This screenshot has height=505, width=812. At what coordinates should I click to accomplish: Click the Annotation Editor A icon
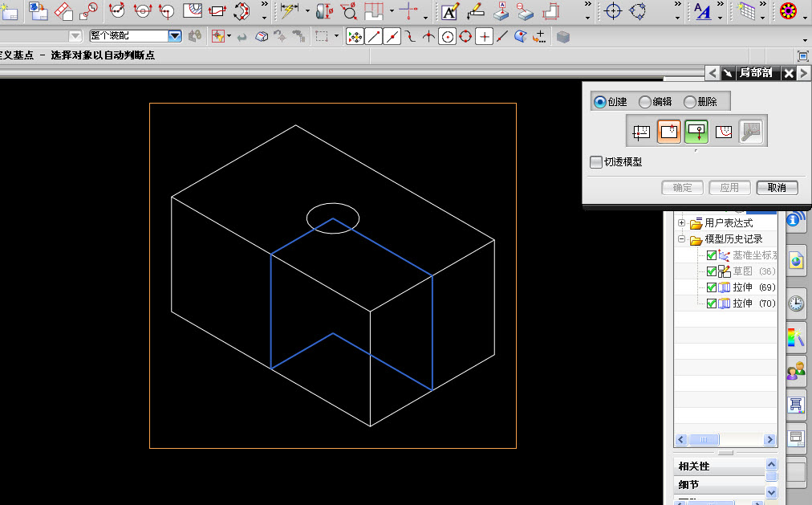(449, 11)
